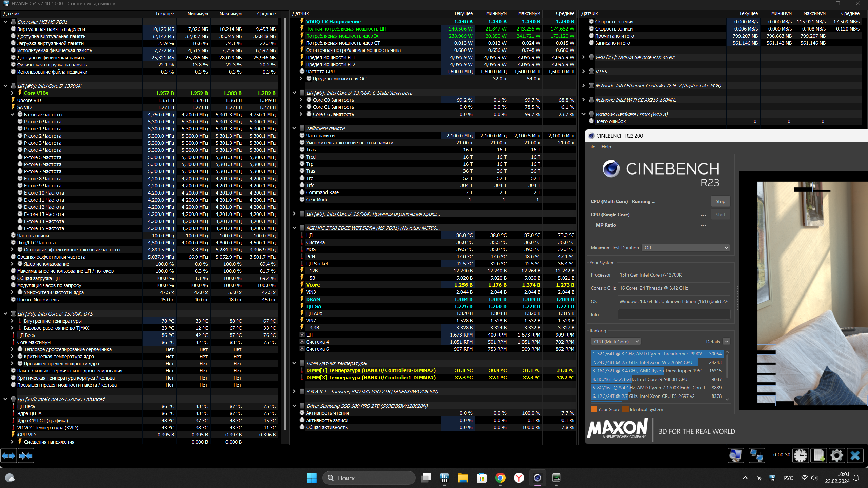Click the expand columns arrows icon in HWiNFO

tap(9, 456)
